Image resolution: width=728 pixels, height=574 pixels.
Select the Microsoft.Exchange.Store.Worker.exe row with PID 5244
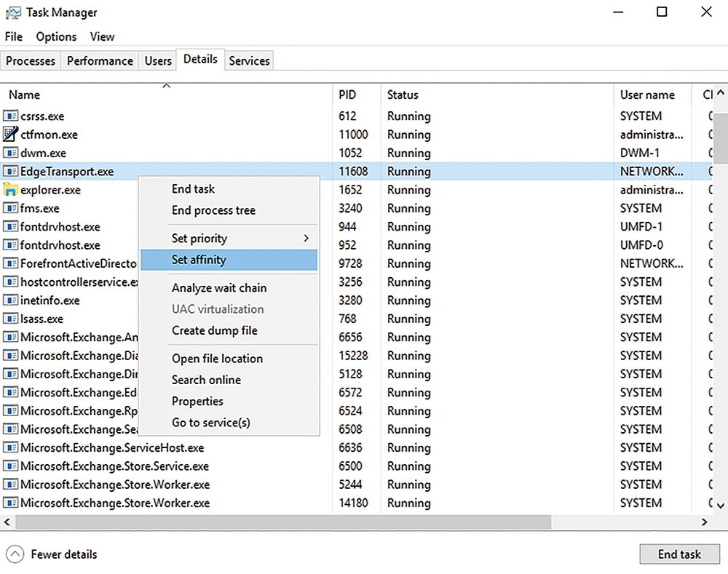click(x=357, y=485)
